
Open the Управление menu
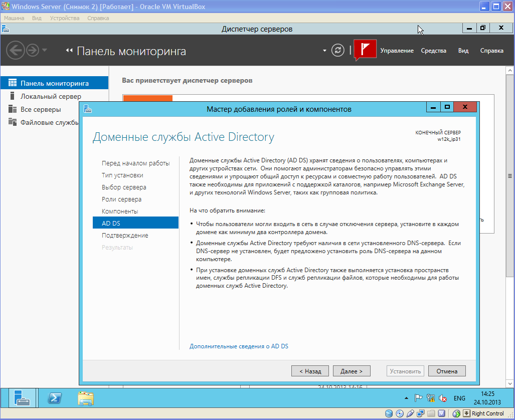(397, 51)
